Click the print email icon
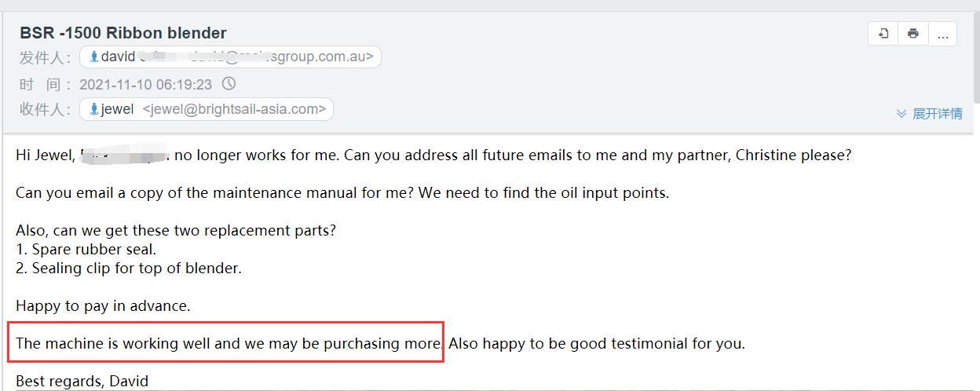Image resolution: width=980 pixels, height=391 pixels. (912, 34)
